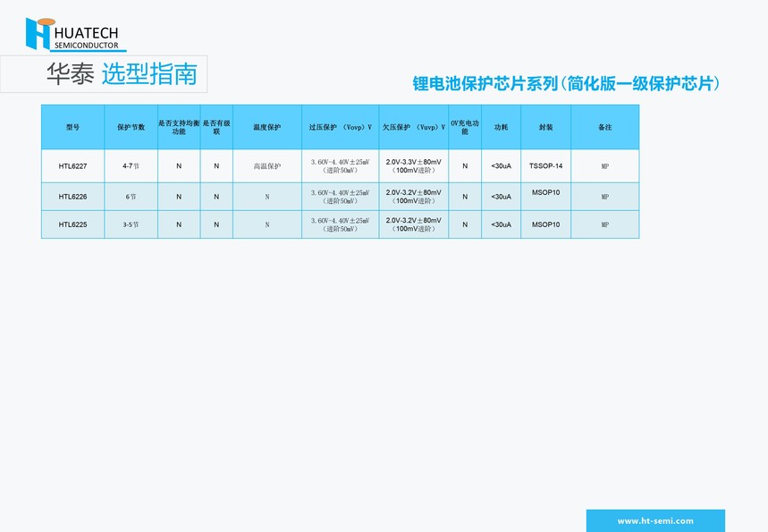Click the MP remark in HTL6226 row
Viewport: 768px width, 532px height.
pos(605,197)
